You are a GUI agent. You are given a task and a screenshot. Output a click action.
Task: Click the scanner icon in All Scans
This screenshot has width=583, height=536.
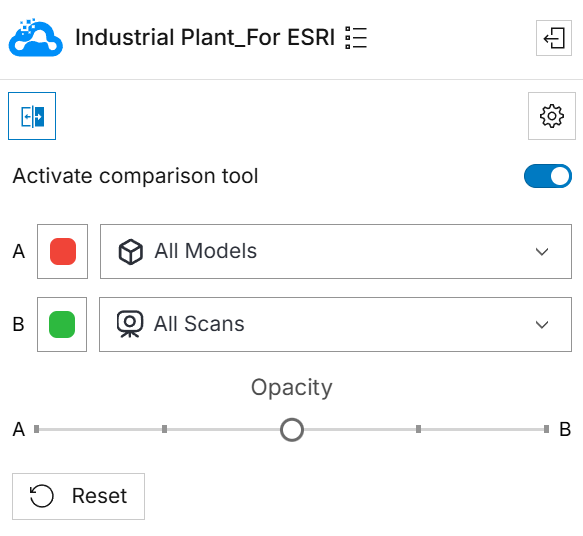click(x=130, y=324)
